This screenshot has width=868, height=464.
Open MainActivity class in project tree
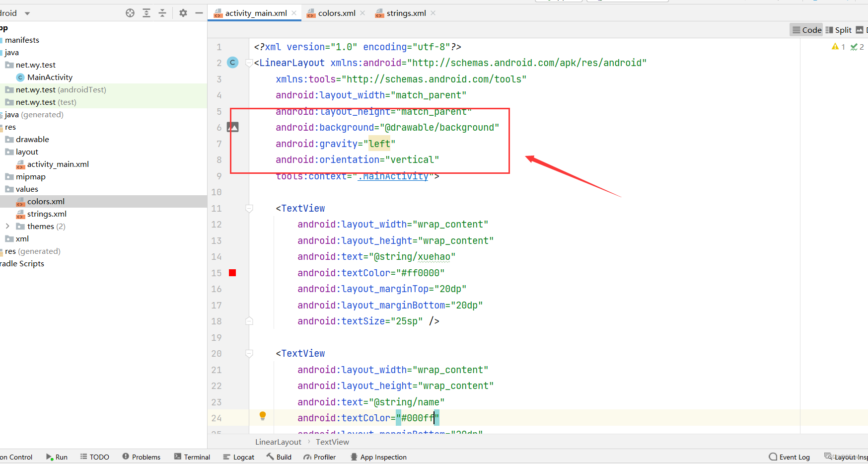click(x=50, y=77)
